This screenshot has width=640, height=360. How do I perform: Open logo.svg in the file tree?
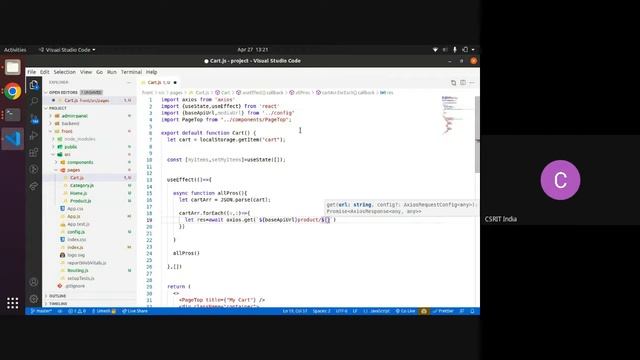[76, 255]
